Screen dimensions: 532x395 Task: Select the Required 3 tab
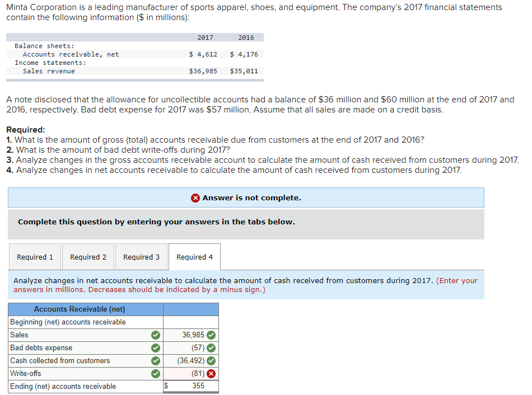[x=141, y=257]
